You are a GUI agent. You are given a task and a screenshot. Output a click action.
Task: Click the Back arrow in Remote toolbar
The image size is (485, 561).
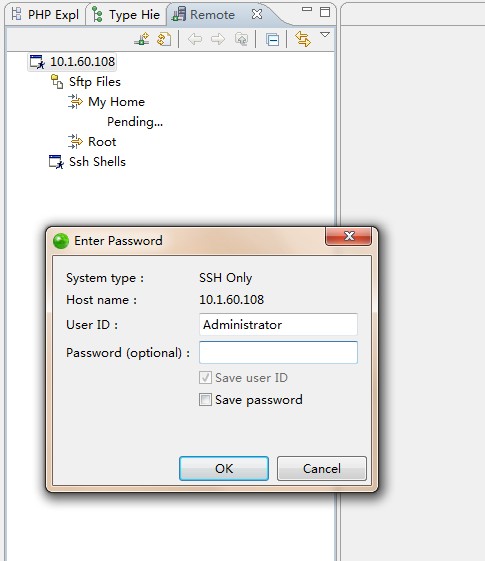click(x=195, y=39)
